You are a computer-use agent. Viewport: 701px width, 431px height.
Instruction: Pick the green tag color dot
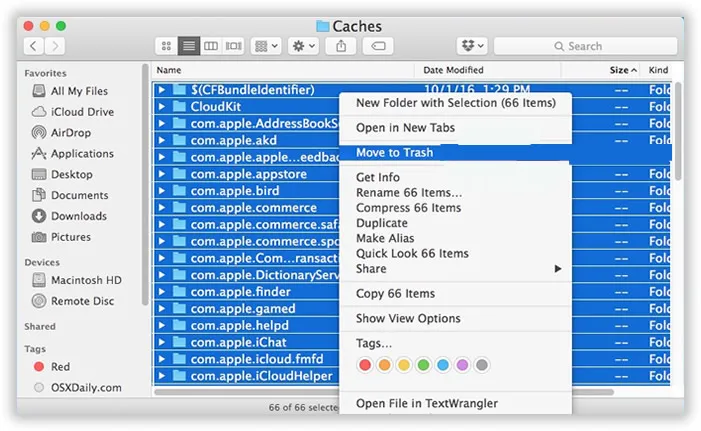(x=424, y=365)
